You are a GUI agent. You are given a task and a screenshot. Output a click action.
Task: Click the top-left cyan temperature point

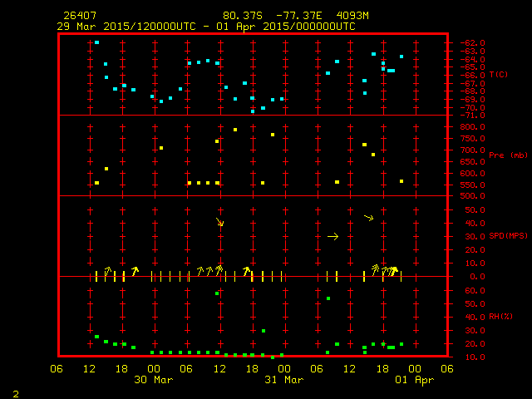click(x=96, y=42)
